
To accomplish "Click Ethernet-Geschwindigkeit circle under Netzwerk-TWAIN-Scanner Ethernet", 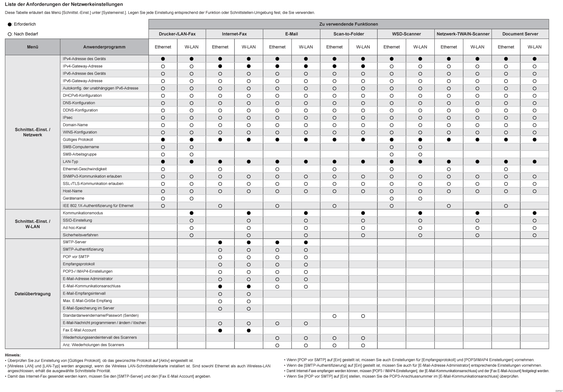I will 449,169.
